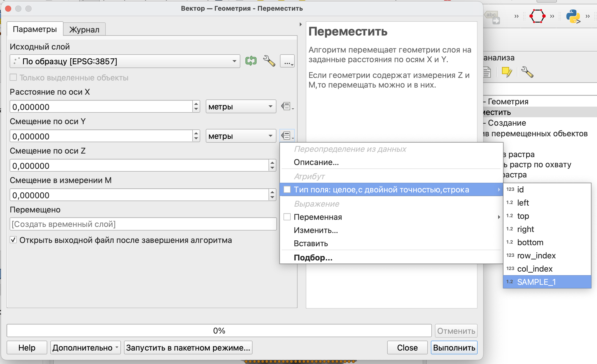597x364 pixels.
Task: Expand the Дополнительно button dropdown
Action: [x=117, y=347]
